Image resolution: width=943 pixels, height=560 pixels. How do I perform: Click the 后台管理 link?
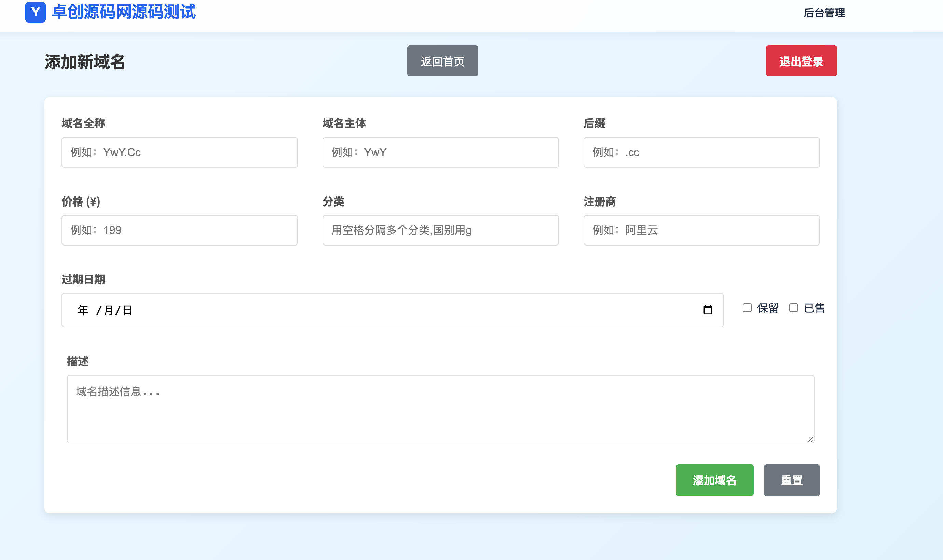click(824, 14)
